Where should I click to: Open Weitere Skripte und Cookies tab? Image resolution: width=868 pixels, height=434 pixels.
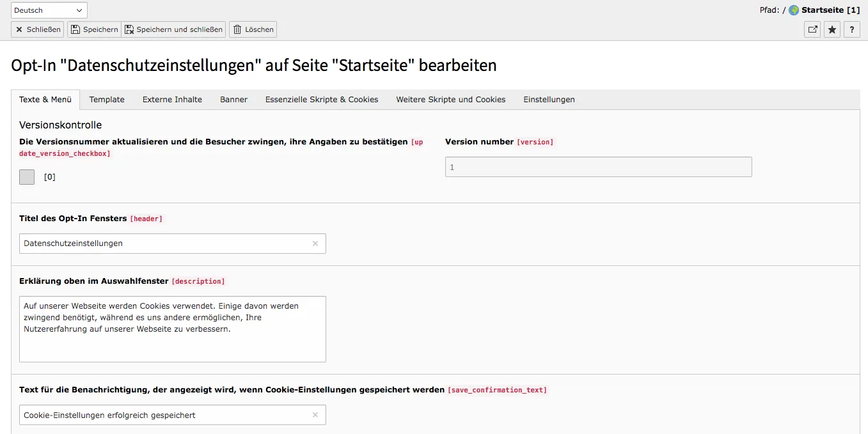tap(450, 100)
